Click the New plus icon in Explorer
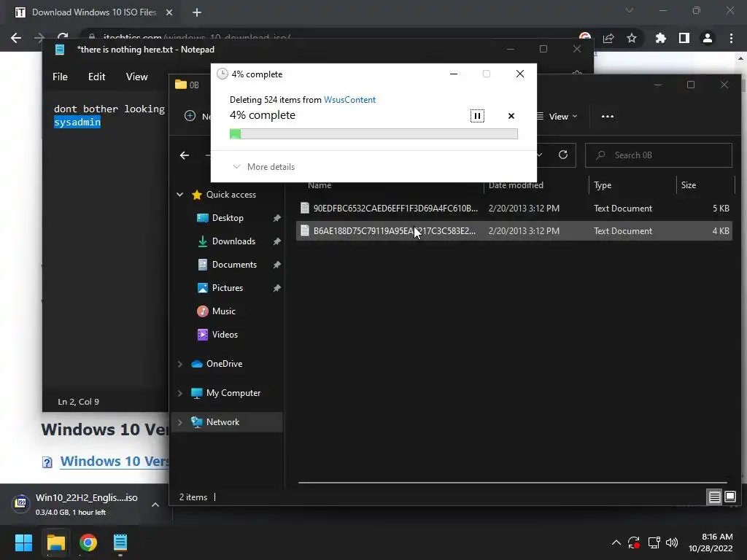The width and height of the screenshot is (747, 560). pos(190,116)
